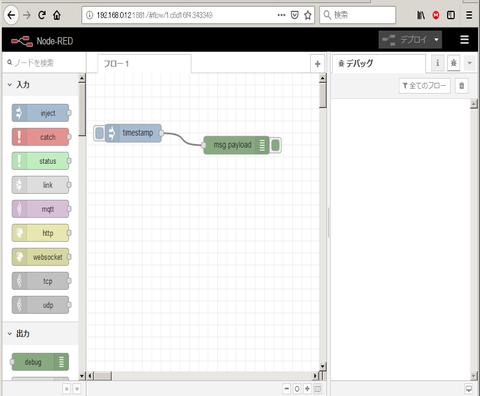
Task: Open the Firefox hamburger menu
Action: click(469, 15)
